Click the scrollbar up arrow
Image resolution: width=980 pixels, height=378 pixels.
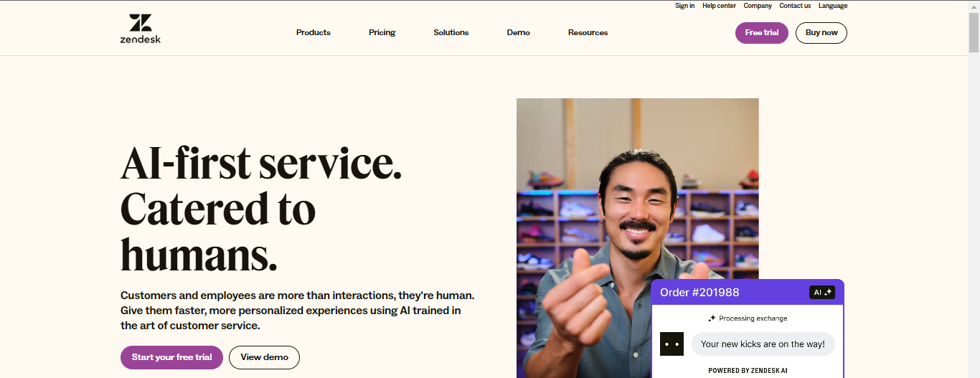coord(974,5)
